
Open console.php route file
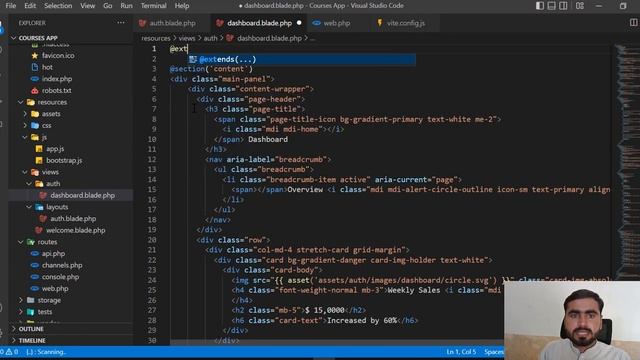point(60,277)
